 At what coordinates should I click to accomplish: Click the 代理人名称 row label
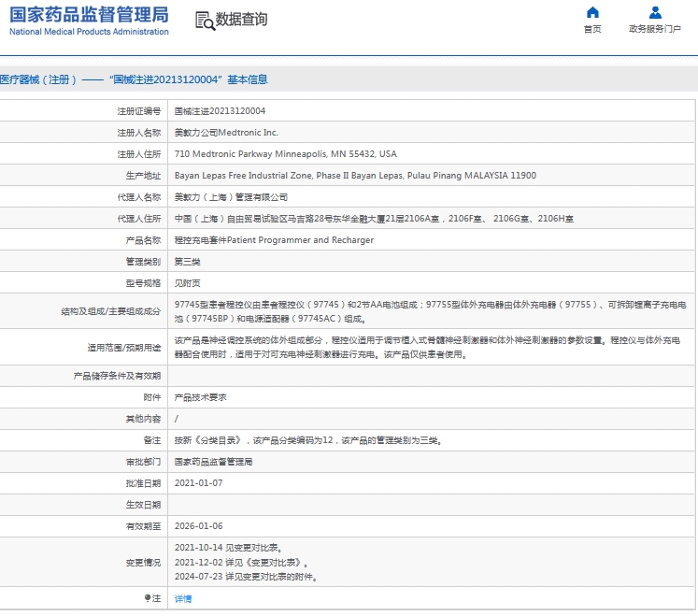pyautogui.click(x=139, y=197)
